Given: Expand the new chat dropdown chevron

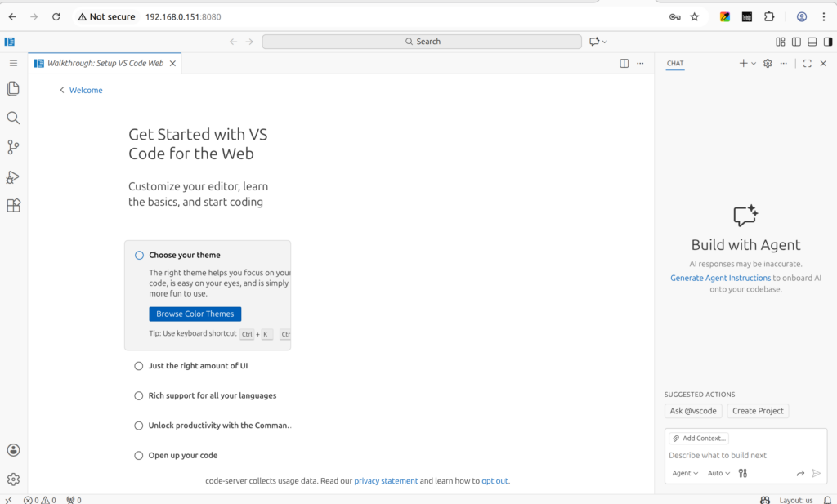Looking at the screenshot, I should tap(754, 63).
